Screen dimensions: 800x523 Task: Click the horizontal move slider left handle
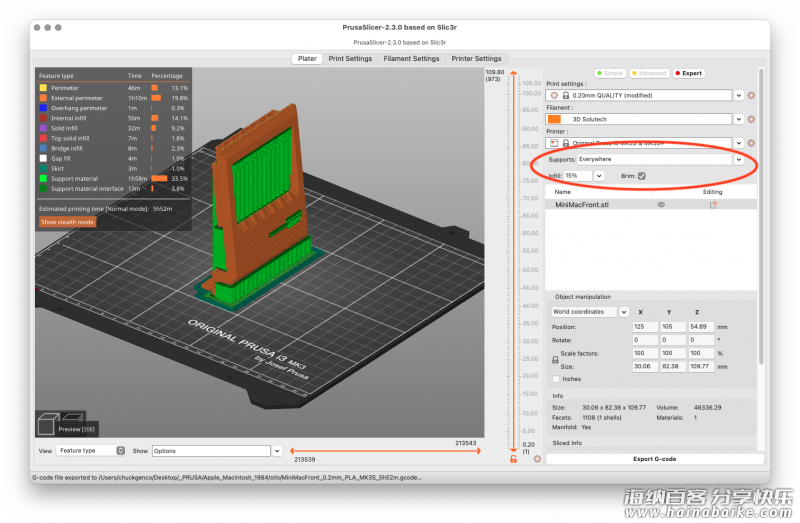tap(292, 451)
